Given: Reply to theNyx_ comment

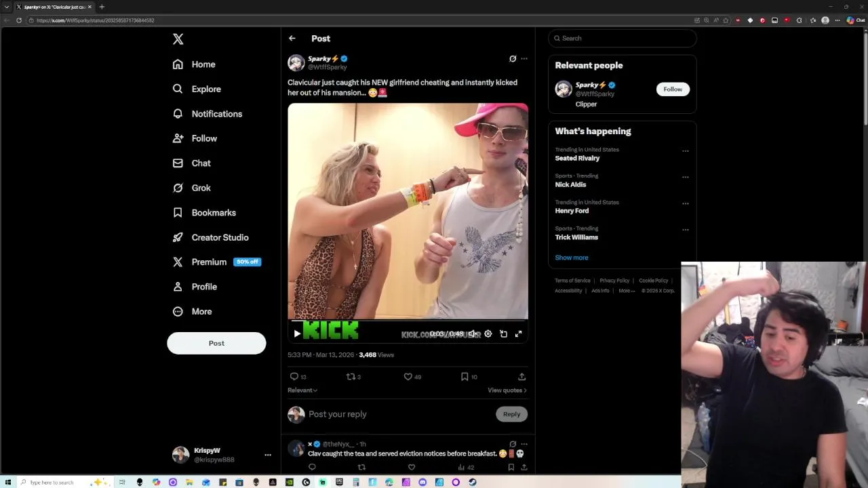Looking at the screenshot, I should tap(312, 467).
